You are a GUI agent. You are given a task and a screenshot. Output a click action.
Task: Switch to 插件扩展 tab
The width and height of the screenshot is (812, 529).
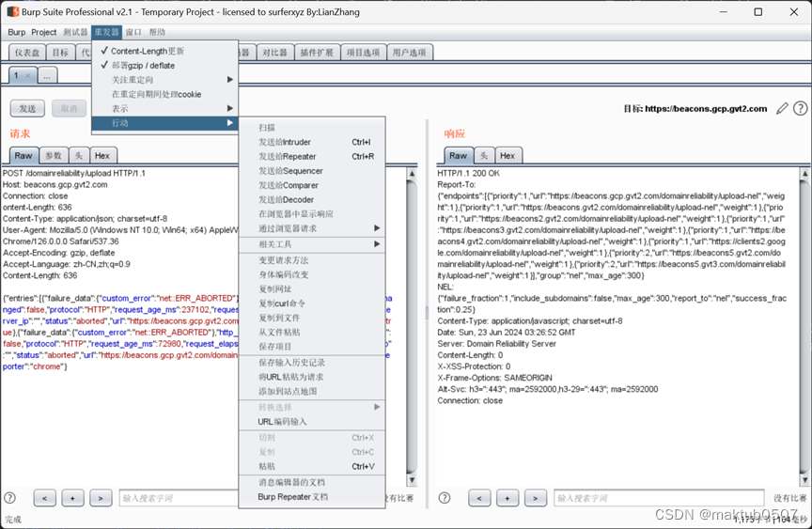coord(317,53)
